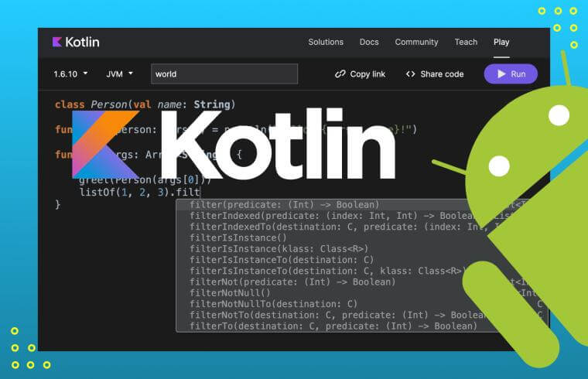
Task: Select the Teach navigation item
Action: coord(465,42)
